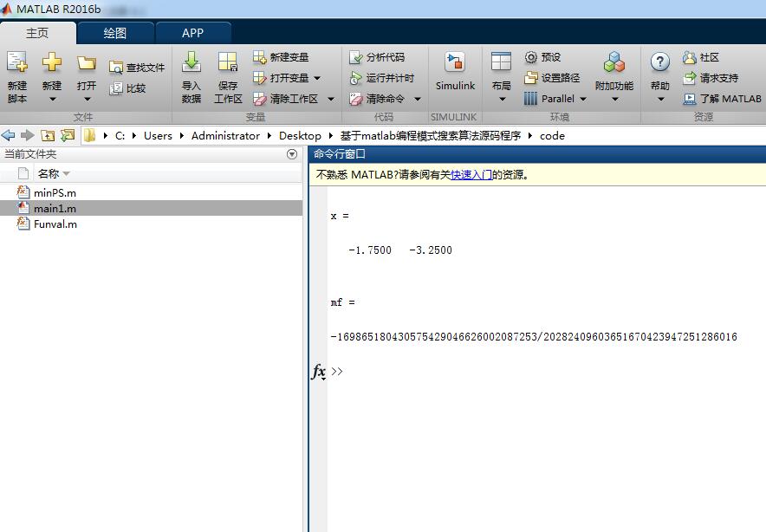Open Current Folder panel actions menu
This screenshot has height=532, width=766.
point(292,154)
